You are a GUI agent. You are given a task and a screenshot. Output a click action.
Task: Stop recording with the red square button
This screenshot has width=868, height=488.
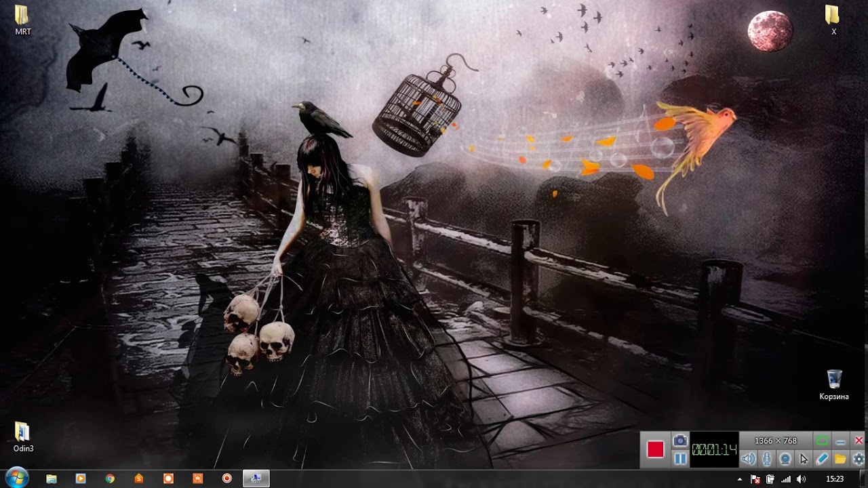[655, 449]
